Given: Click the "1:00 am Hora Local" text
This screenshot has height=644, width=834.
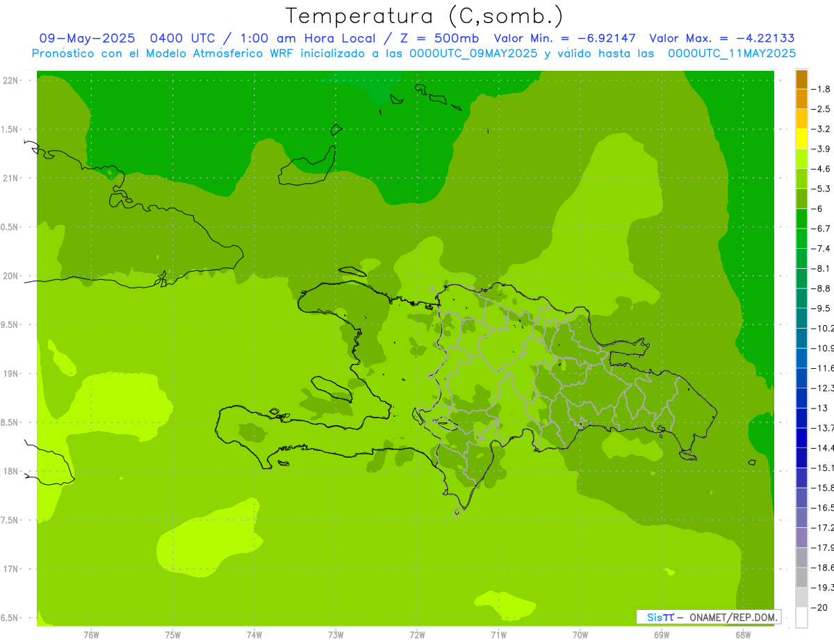Looking at the screenshot, I should (x=308, y=38).
